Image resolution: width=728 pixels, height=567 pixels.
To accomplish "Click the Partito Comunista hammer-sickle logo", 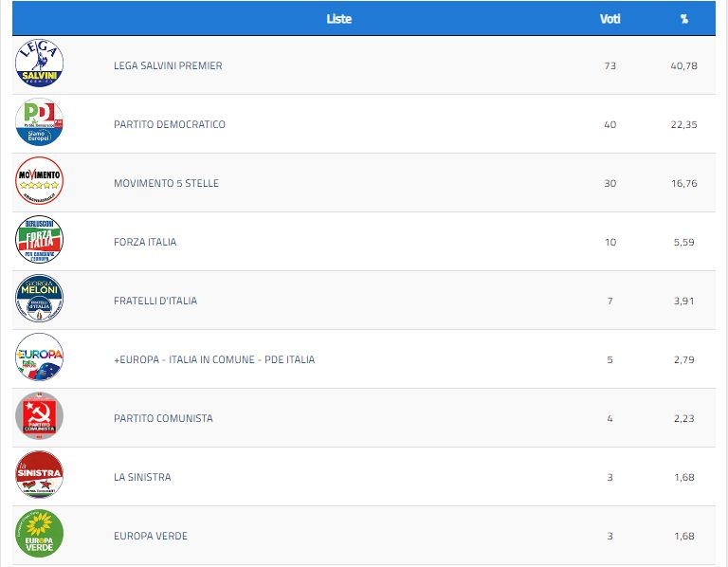I will [40, 417].
